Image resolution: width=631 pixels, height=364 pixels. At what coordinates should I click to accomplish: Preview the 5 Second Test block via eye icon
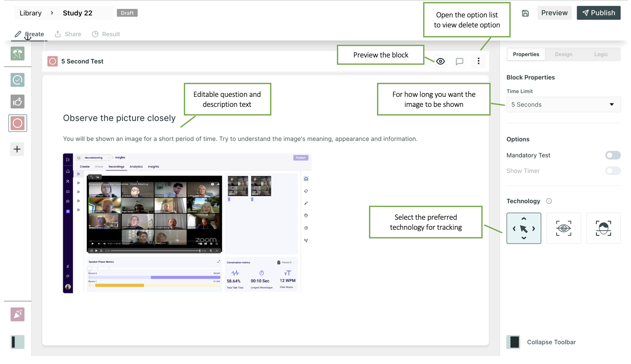(x=440, y=61)
